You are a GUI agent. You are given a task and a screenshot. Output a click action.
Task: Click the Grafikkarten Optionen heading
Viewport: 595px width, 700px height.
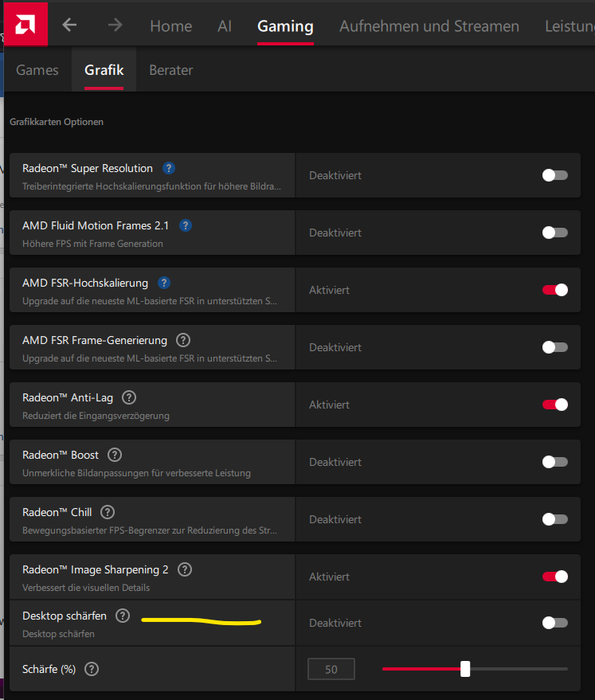click(x=57, y=122)
